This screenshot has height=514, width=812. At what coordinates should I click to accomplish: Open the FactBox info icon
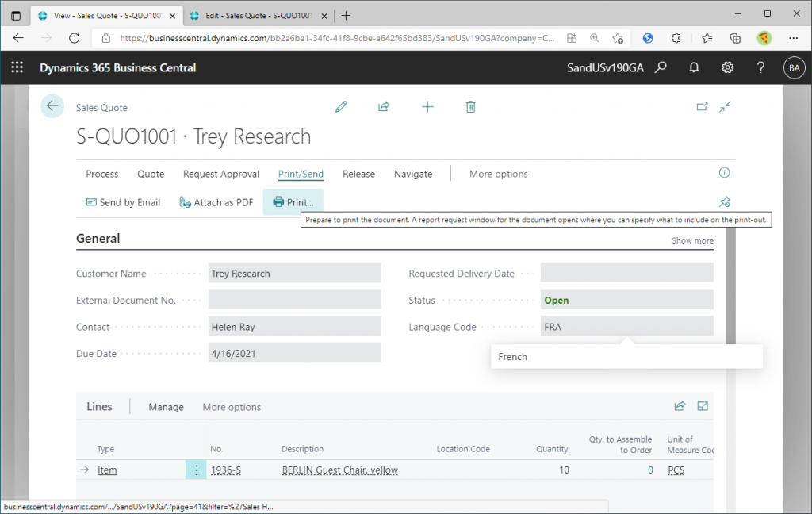click(x=725, y=173)
